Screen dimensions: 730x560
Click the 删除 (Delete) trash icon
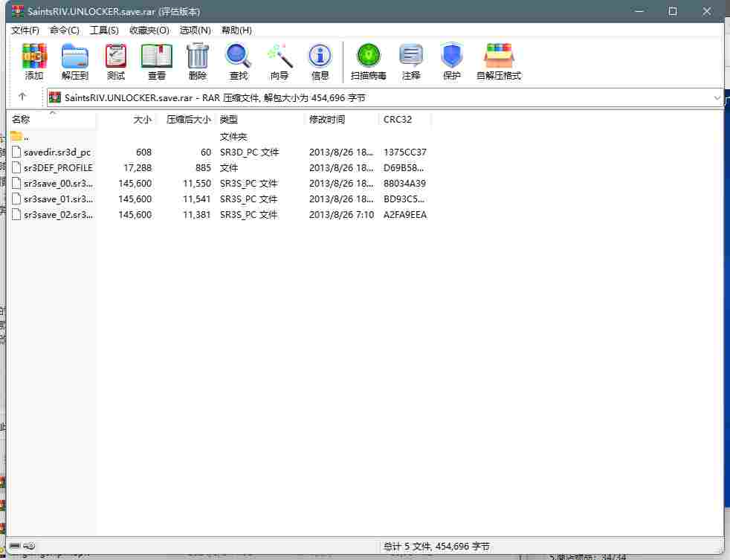[198, 56]
